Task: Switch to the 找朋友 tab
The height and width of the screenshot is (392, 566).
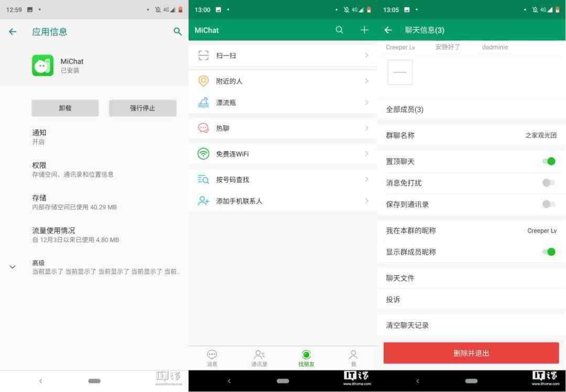Action: click(x=306, y=358)
